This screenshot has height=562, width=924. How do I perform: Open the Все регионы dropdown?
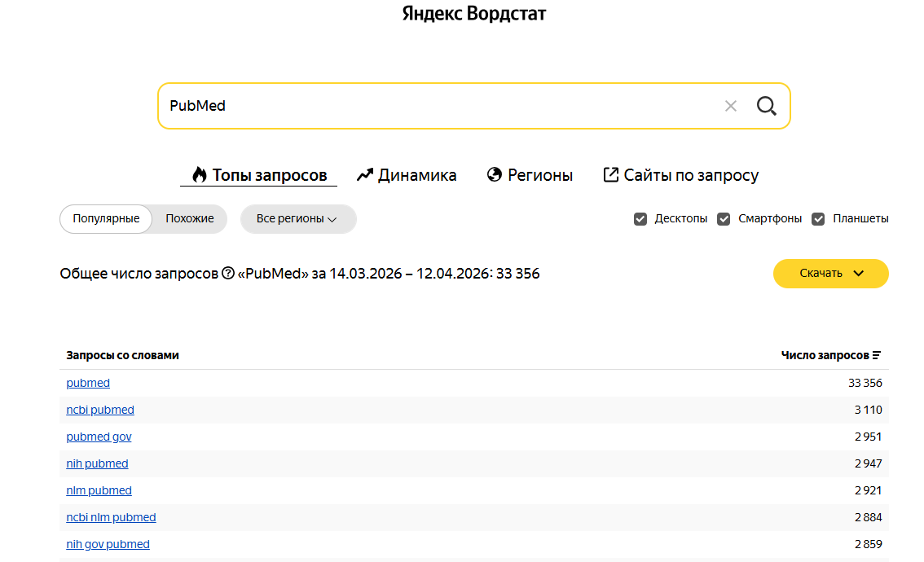click(x=298, y=219)
